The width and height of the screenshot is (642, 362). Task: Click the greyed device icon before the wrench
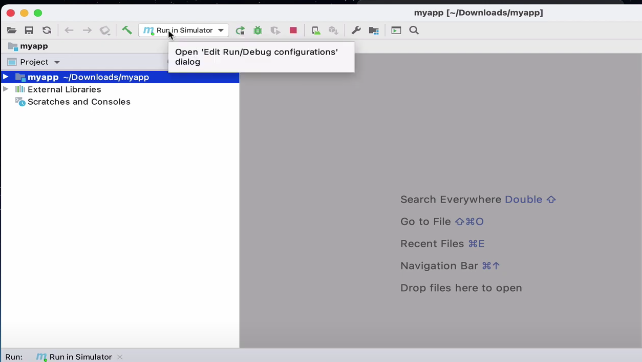(x=333, y=30)
